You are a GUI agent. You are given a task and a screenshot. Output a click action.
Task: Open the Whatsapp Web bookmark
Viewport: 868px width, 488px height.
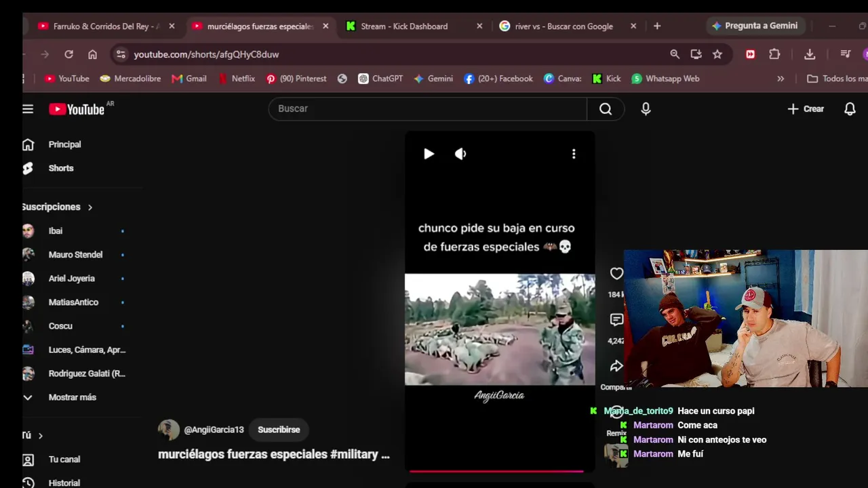tap(665, 79)
